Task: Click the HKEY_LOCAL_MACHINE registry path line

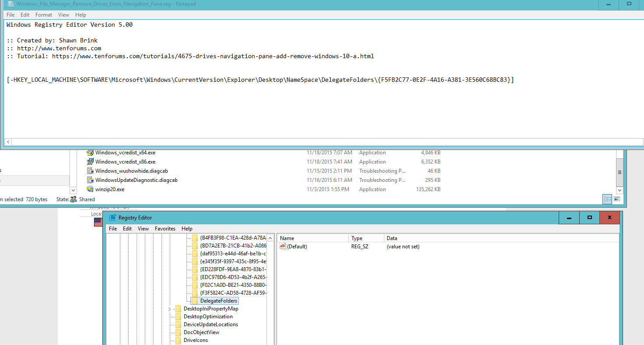Action: click(260, 80)
